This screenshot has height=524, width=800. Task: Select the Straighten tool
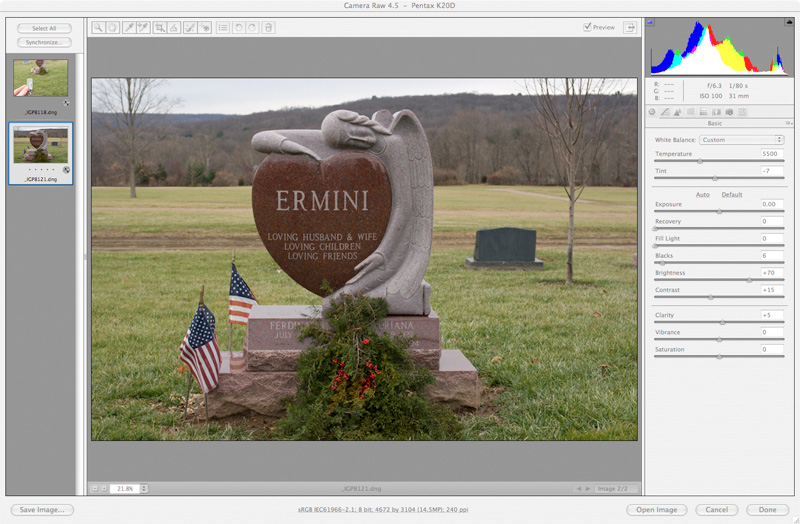click(x=174, y=28)
